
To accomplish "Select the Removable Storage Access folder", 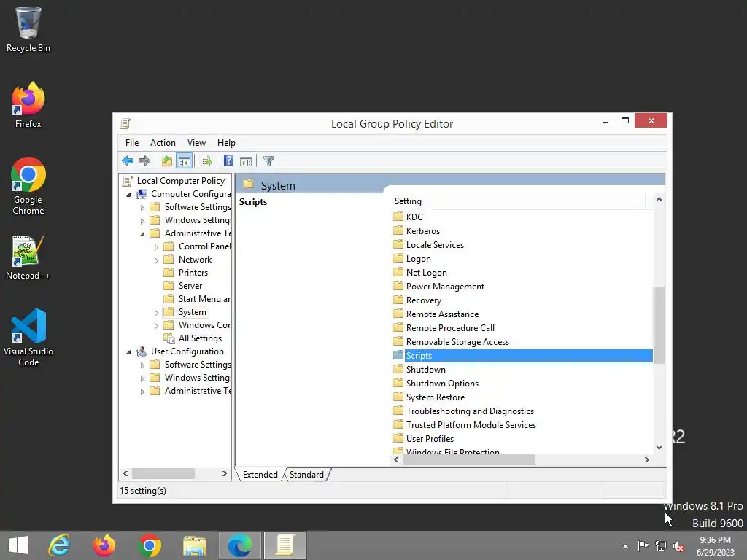I will point(457,342).
